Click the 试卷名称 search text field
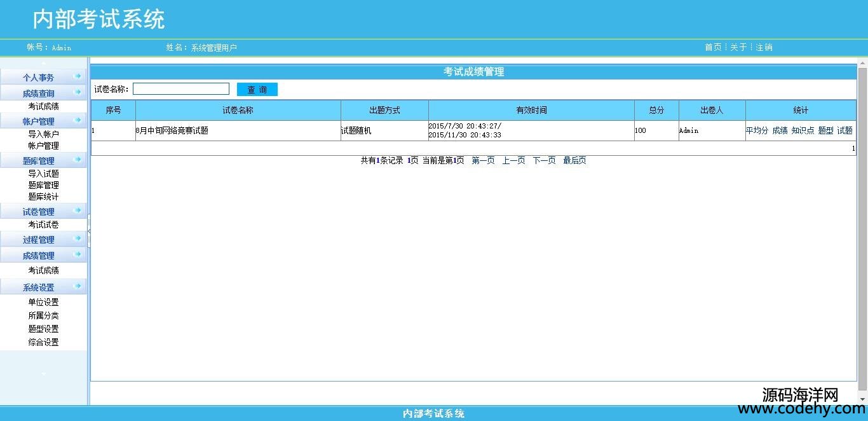This screenshot has height=421, width=868. [x=181, y=89]
